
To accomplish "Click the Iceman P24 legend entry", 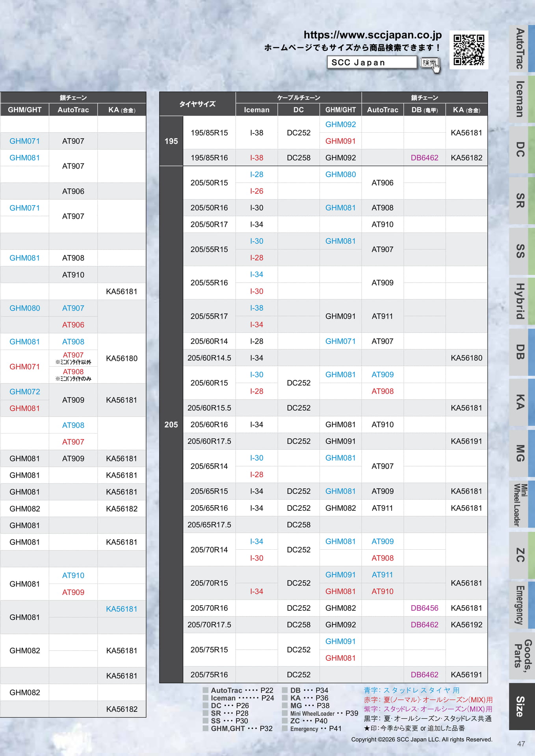I will coord(238,698).
